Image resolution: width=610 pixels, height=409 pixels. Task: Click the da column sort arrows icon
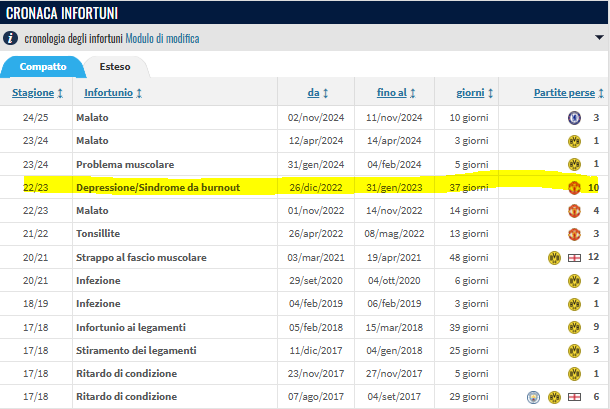326,93
